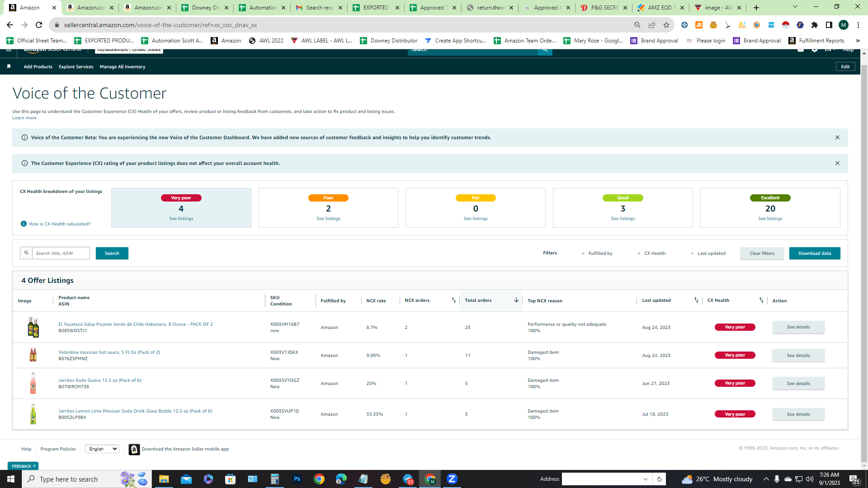Expand the CX Health filter dropdown
The image size is (868, 488).
(x=651, y=253)
